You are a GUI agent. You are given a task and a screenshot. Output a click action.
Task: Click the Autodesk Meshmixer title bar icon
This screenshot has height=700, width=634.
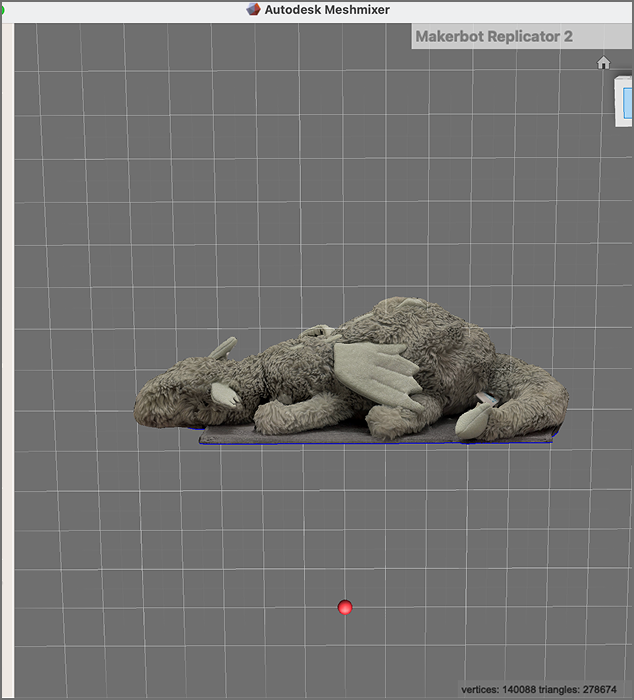pos(253,9)
